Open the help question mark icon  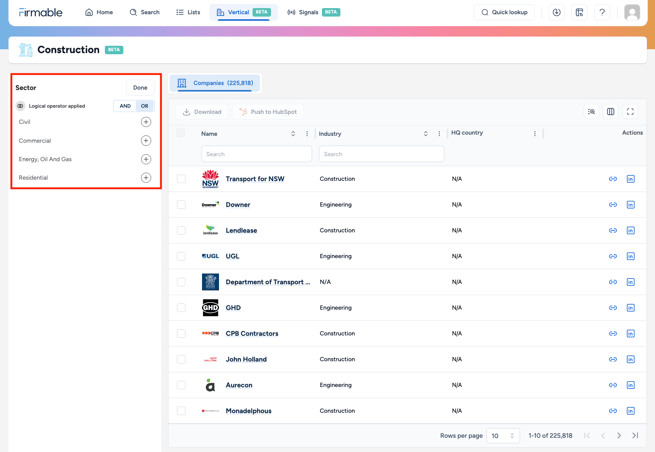(x=602, y=13)
